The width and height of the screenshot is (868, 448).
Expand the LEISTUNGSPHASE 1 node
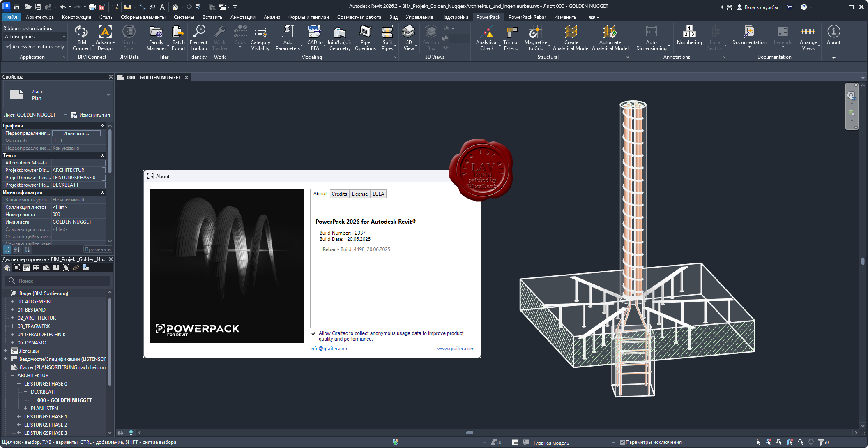(x=19, y=416)
